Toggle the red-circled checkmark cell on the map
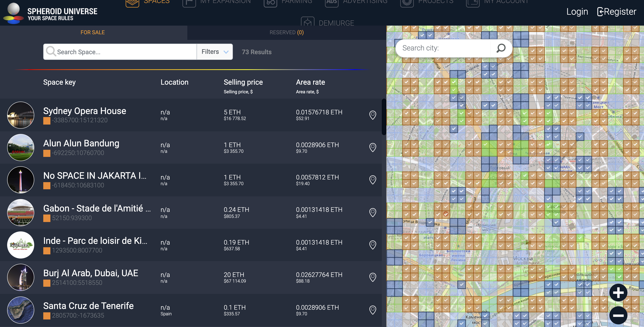This screenshot has width=644, height=327. coord(446,214)
